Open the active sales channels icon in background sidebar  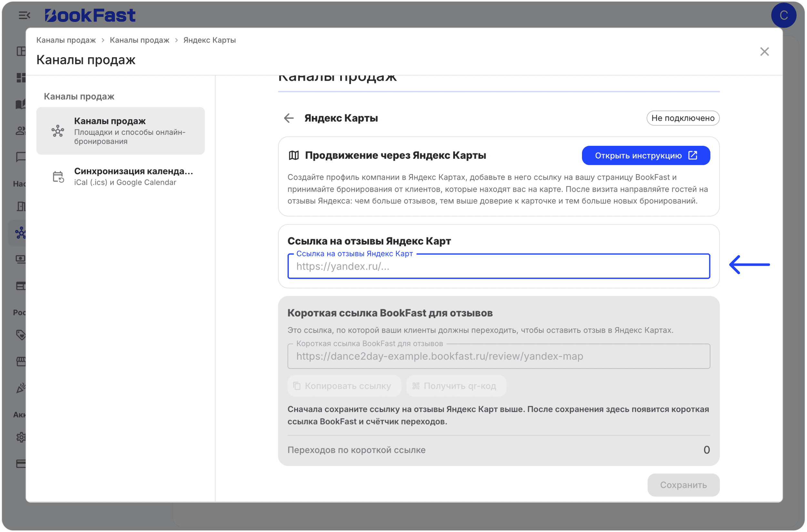click(20, 233)
